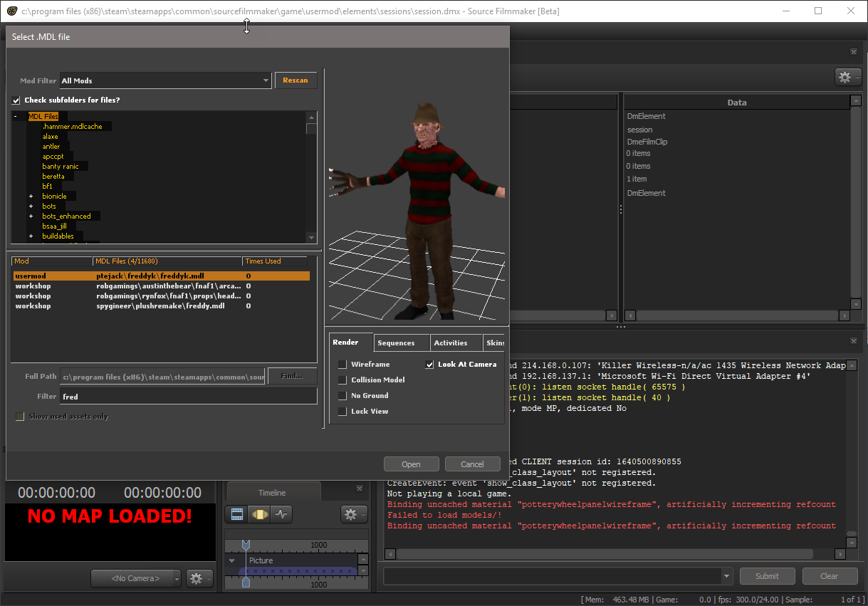Open the No Camera dropdown
The image size is (868, 606).
pos(136,578)
